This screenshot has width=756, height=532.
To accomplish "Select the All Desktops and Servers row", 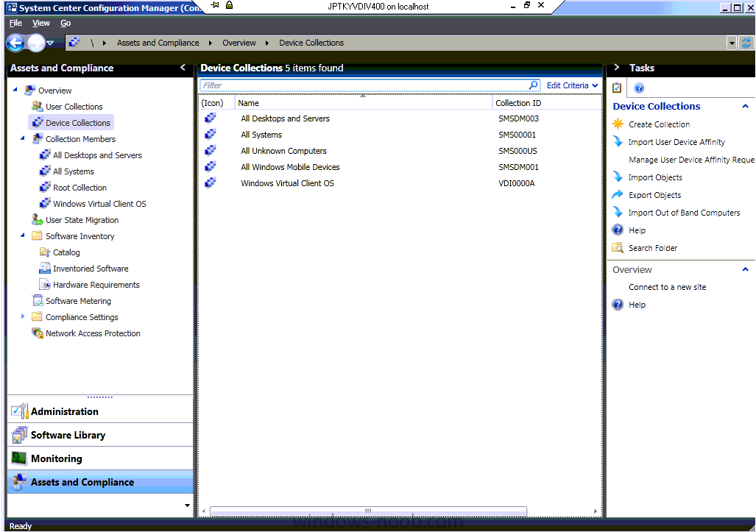I will (400, 118).
